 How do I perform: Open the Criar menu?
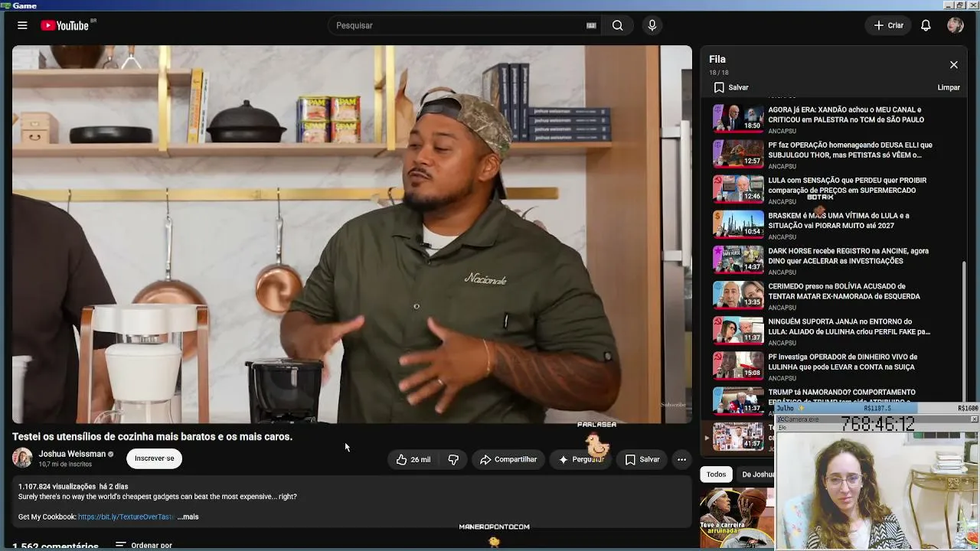click(x=889, y=25)
